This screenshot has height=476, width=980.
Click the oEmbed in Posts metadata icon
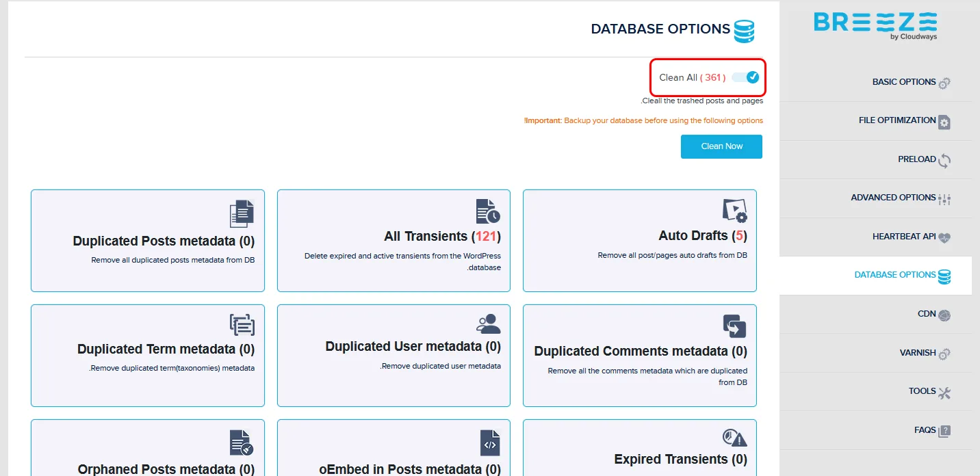489,443
